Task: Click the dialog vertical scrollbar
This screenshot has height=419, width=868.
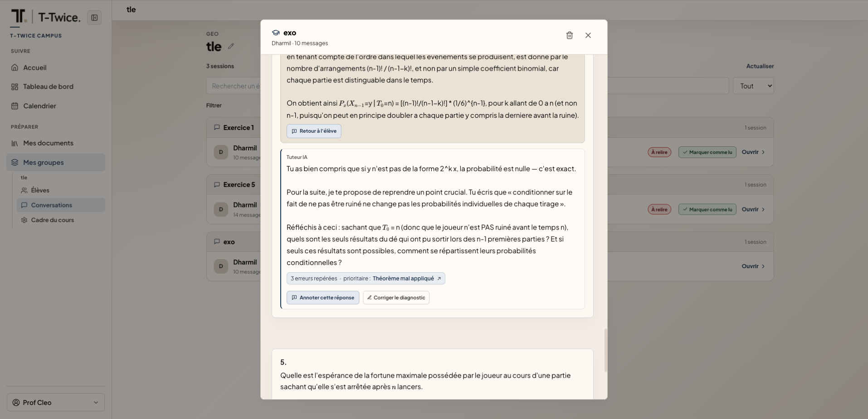Action: (605, 351)
